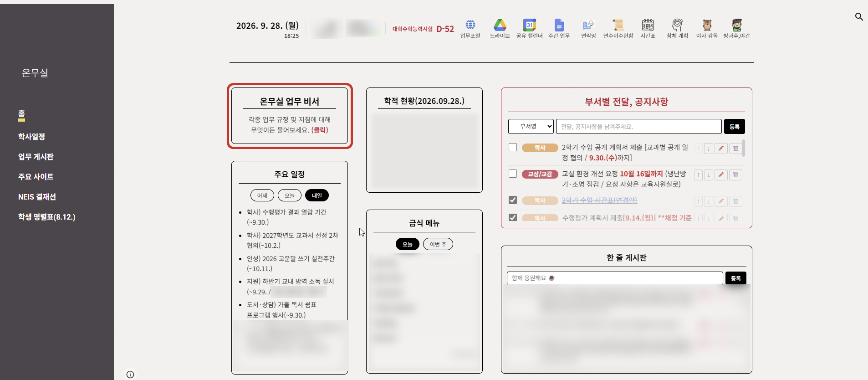The width and height of the screenshot is (868, 380).
Task: Open NEIS 결재선 in sidebar
Action: coord(37,197)
